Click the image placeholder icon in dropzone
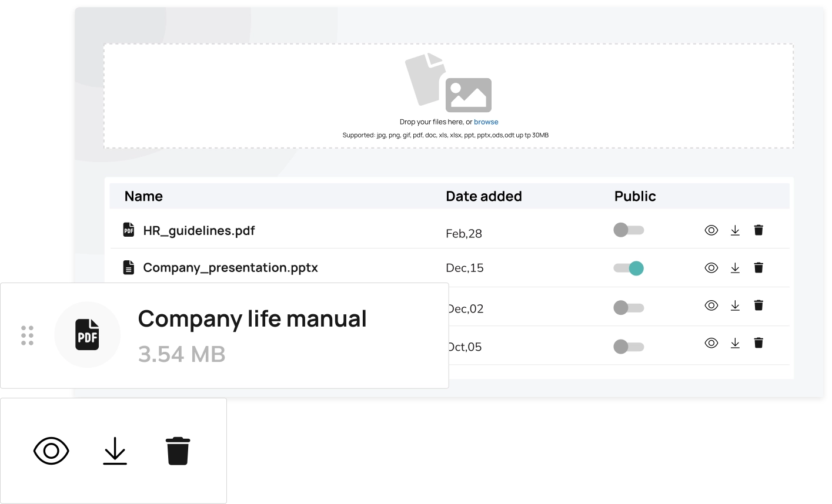The height and width of the screenshot is (504, 832). (x=469, y=95)
